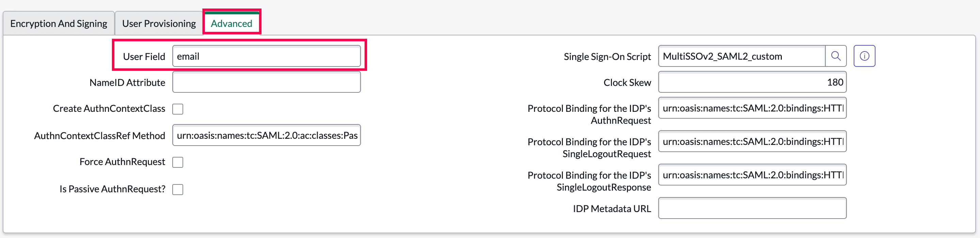This screenshot has width=980, height=238.
Task: Click into the User Field input
Action: click(266, 56)
